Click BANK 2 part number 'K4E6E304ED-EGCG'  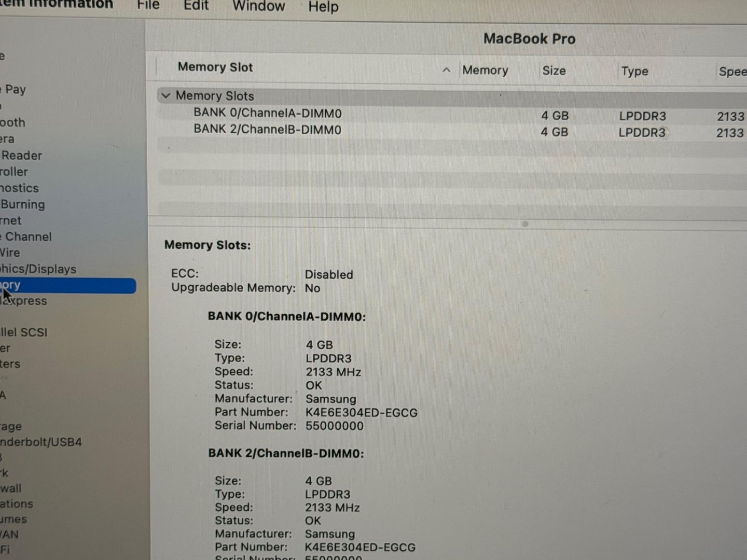(360, 547)
